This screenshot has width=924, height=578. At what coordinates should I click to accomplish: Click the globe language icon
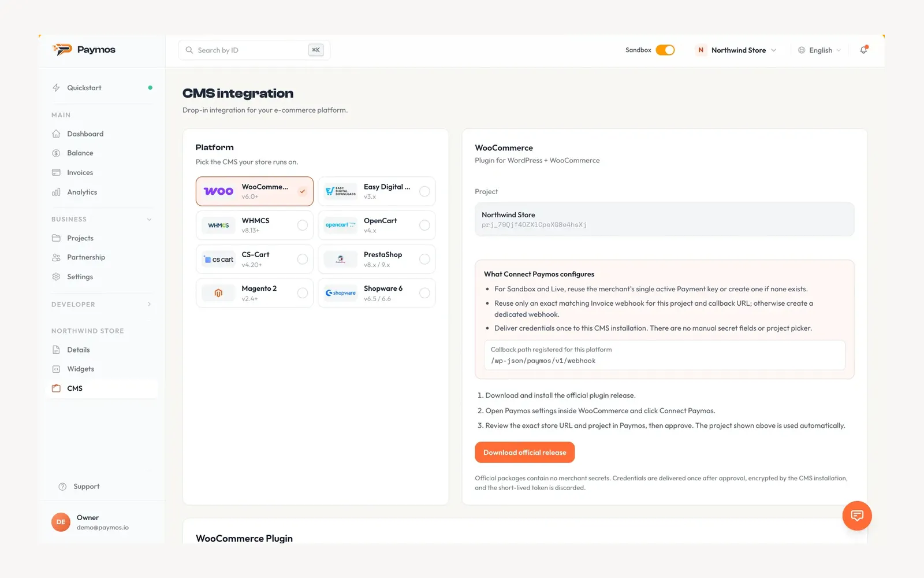coord(802,50)
